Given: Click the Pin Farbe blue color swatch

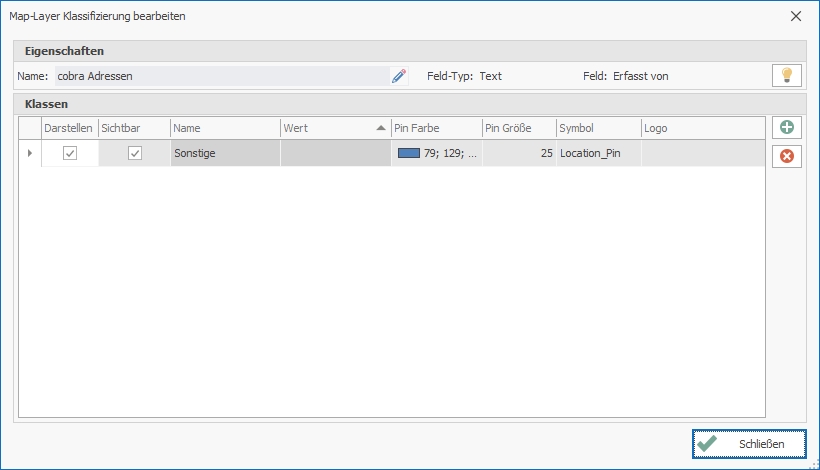Looking at the screenshot, I should click(408, 153).
